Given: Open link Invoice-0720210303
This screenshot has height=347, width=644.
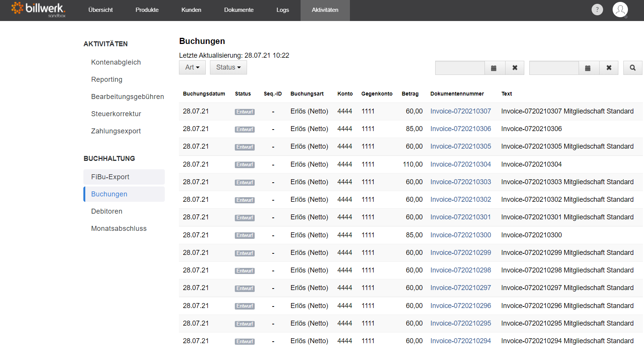Looking at the screenshot, I should tap(460, 182).
